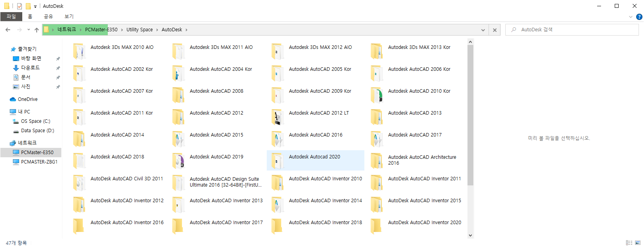Open the Quick Access Toolbar customize dropdown
The height and width of the screenshot is (248, 644).
click(35, 6)
